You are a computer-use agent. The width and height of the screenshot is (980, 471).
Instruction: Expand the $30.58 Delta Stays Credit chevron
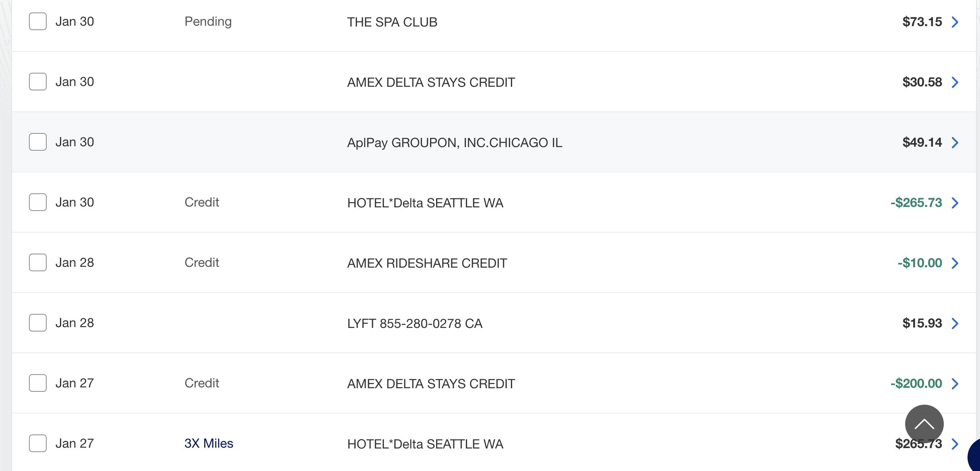(955, 82)
